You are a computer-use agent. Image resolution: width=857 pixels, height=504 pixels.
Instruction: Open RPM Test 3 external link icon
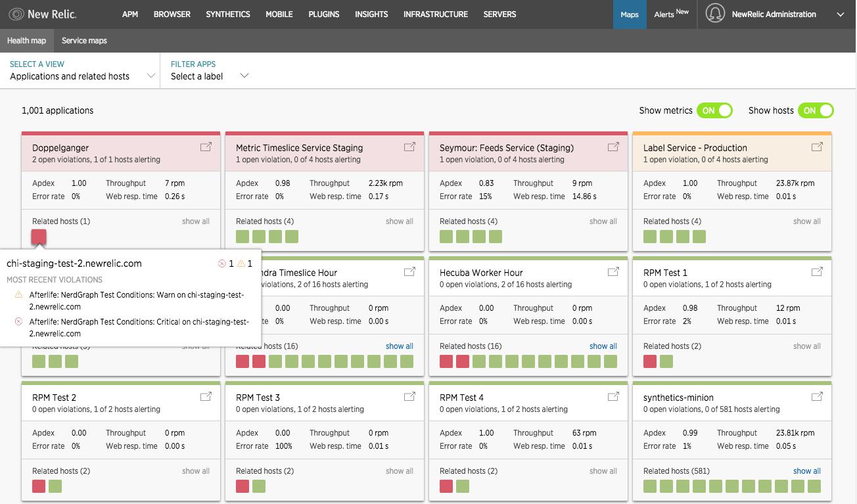pyautogui.click(x=409, y=397)
